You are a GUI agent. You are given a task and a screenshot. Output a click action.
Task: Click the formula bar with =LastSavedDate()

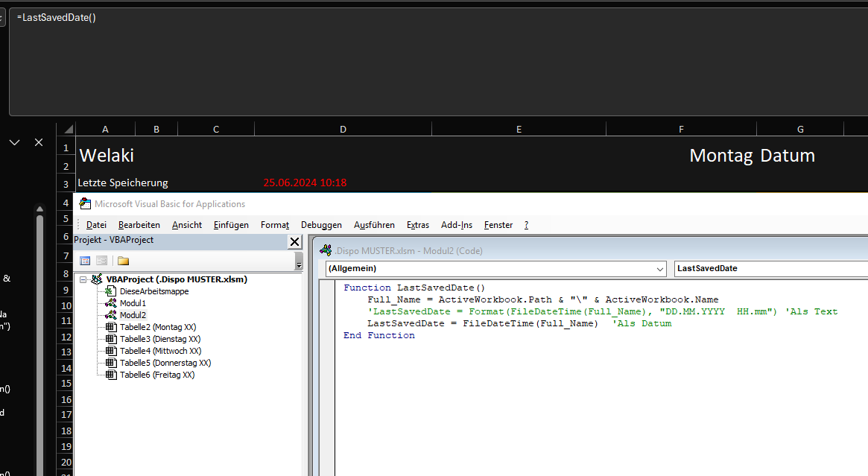tap(438, 61)
